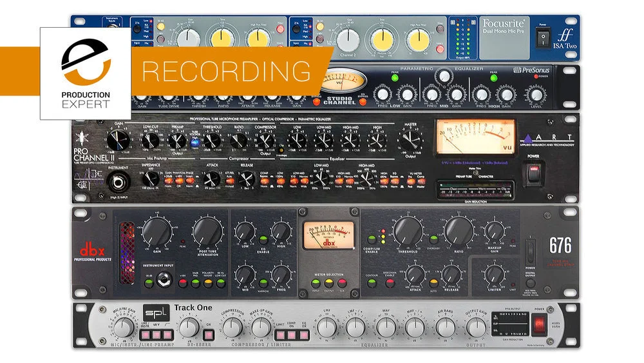Toggle the dbx +48V phantom button
This screenshot has height=363, width=644.
183,283
